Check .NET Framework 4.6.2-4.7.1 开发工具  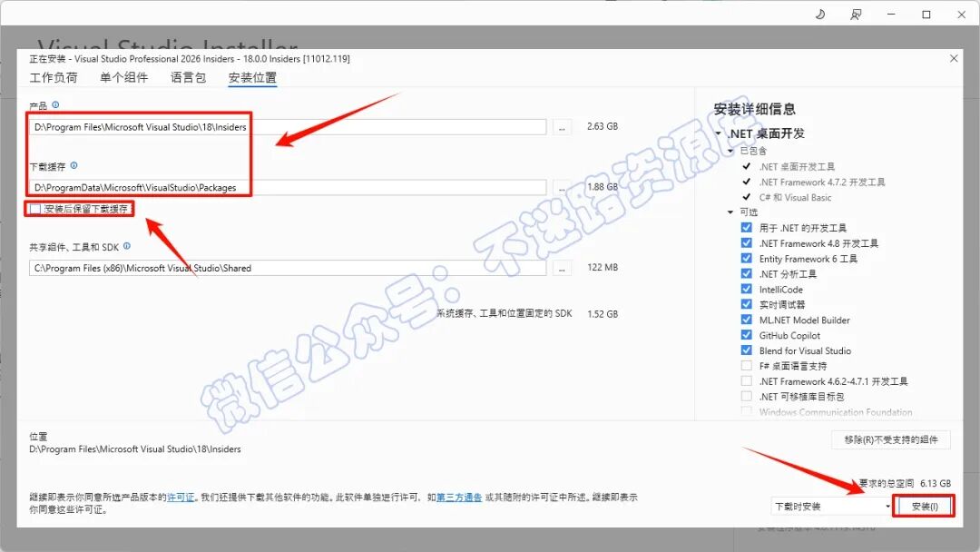746,380
